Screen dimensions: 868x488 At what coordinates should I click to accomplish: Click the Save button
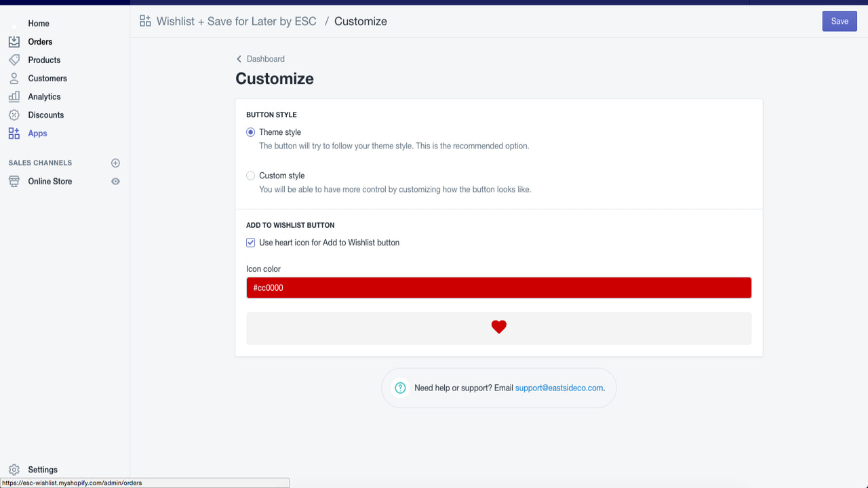coord(840,21)
